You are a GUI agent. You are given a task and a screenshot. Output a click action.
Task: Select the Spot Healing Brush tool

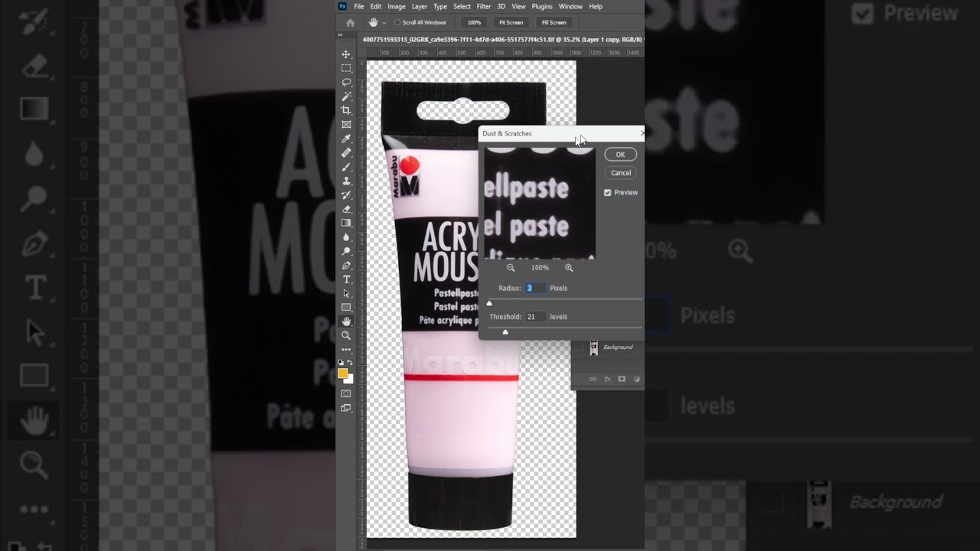(346, 152)
